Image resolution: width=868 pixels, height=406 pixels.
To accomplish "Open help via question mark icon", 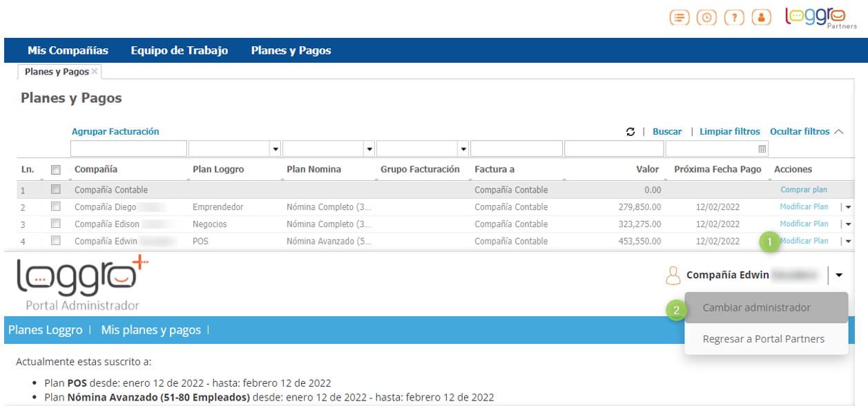I will point(734,18).
